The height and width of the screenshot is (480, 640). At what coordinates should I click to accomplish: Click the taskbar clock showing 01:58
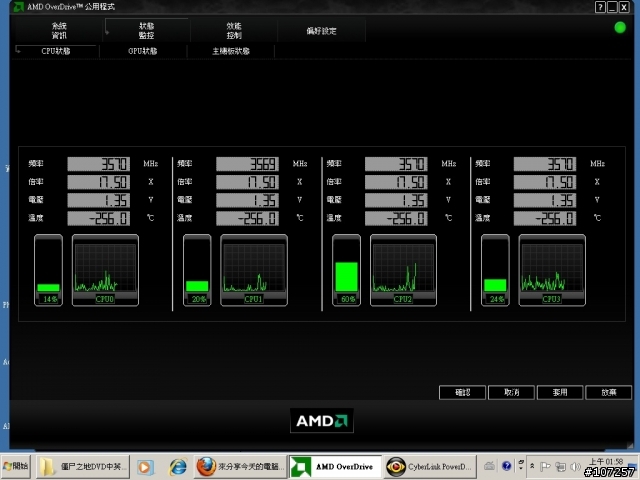(x=606, y=462)
